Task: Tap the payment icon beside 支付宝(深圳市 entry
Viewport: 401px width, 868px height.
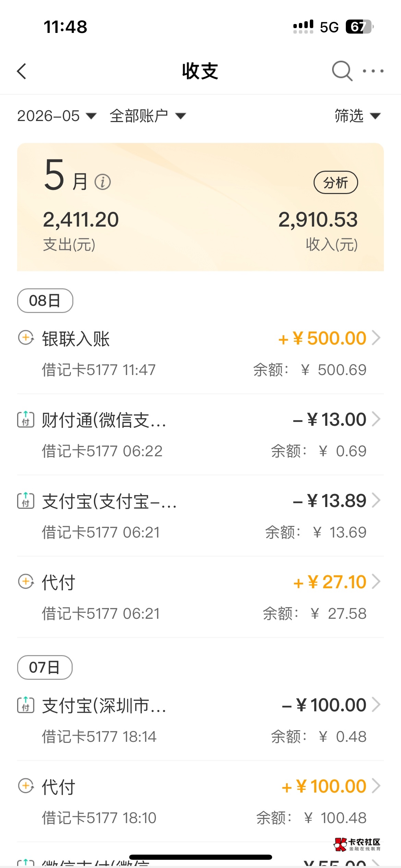Action: (26, 705)
